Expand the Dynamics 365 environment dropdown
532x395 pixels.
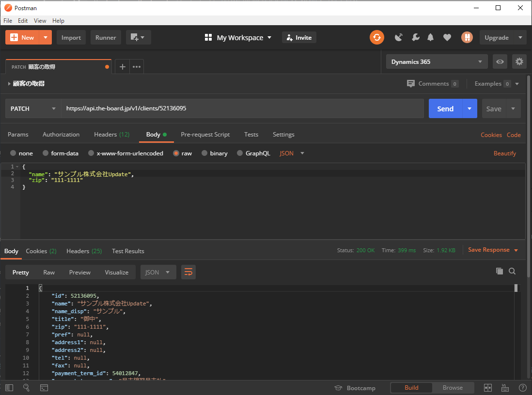click(x=437, y=61)
